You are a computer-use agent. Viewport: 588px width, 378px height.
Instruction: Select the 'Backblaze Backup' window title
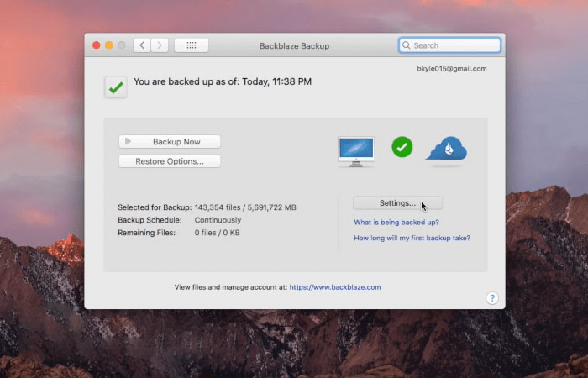point(294,45)
